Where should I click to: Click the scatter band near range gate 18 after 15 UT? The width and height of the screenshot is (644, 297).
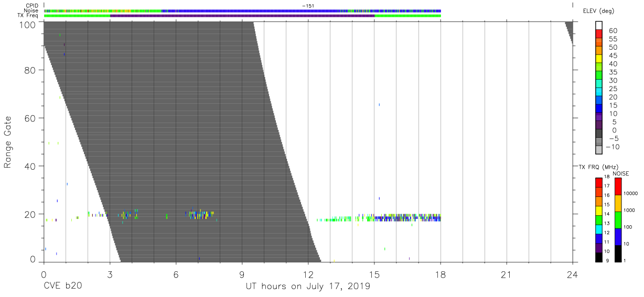(x=407, y=218)
